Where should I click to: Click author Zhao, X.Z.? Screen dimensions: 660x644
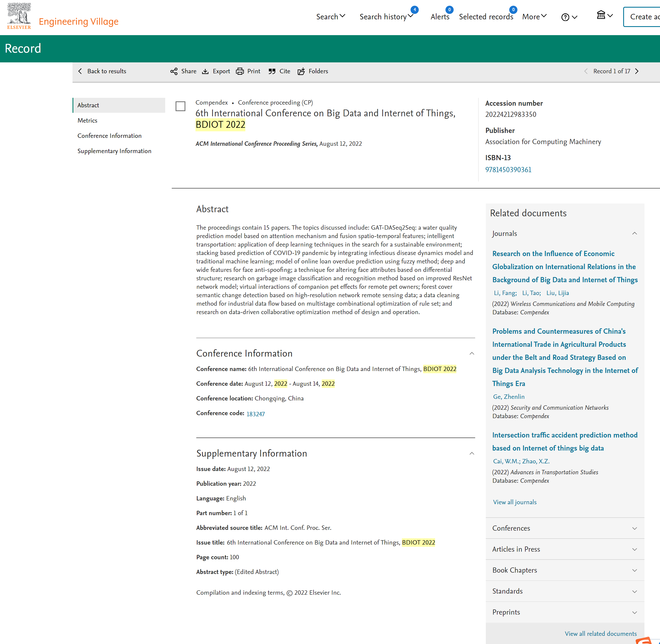(536, 461)
